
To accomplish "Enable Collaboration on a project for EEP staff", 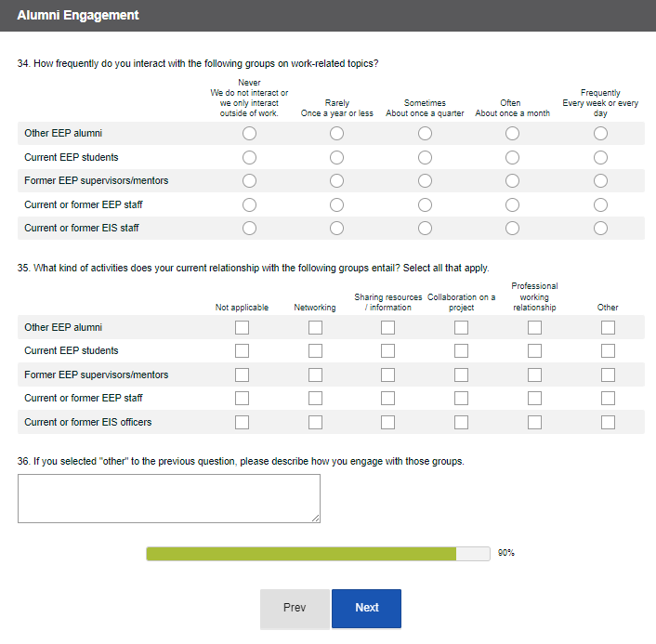I will tap(461, 398).
